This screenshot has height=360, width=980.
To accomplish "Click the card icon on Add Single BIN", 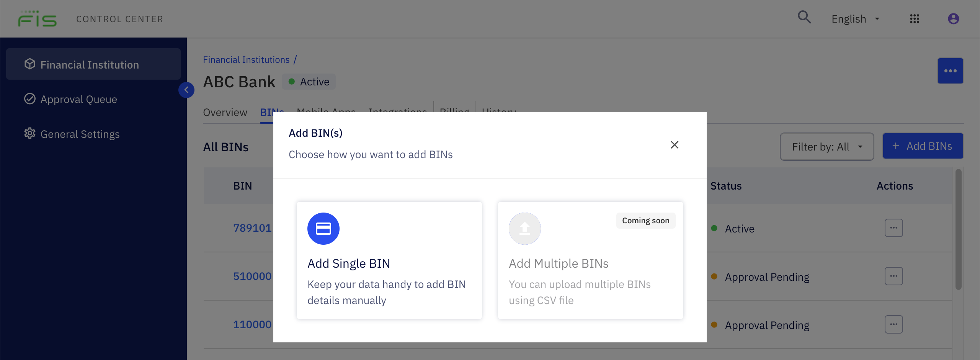I will tap(323, 228).
